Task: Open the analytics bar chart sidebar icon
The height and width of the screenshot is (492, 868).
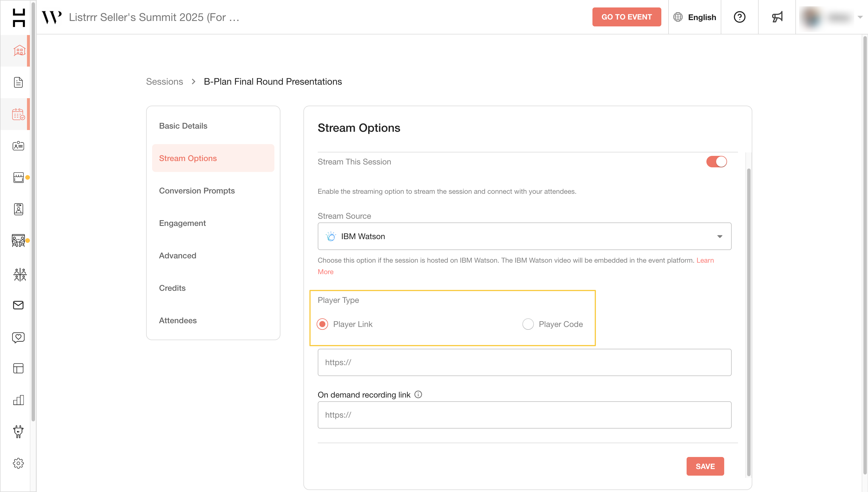Action: click(x=18, y=400)
